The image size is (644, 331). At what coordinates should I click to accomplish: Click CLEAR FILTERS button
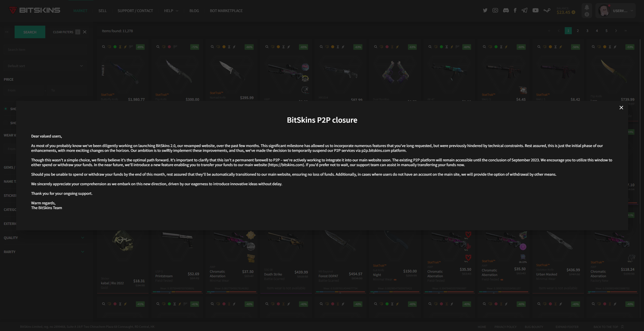click(x=63, y=32)
